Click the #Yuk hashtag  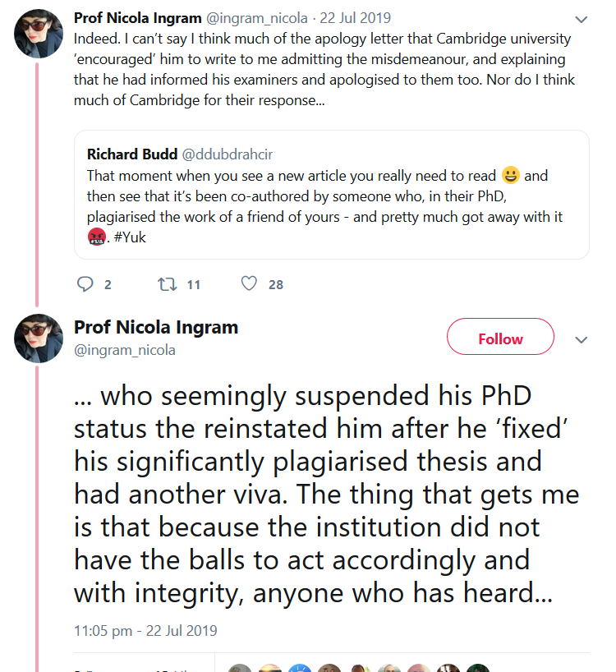tap(131, 238)
